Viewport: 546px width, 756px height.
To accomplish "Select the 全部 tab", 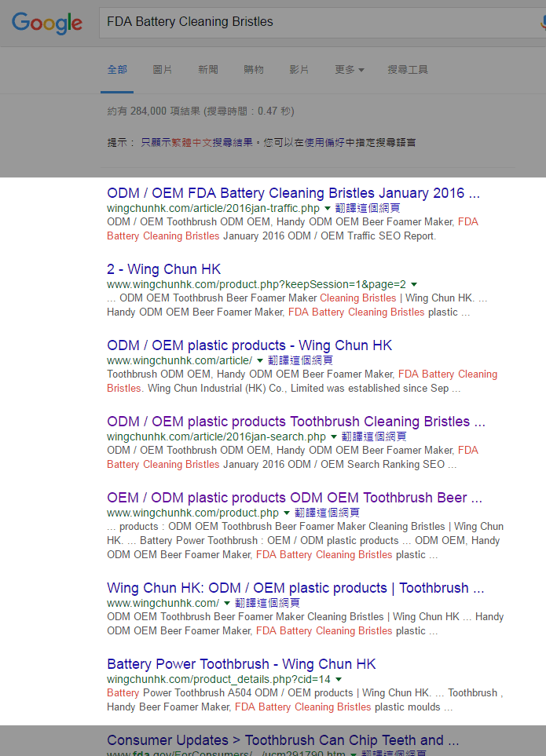I will [x=117, y=70].
